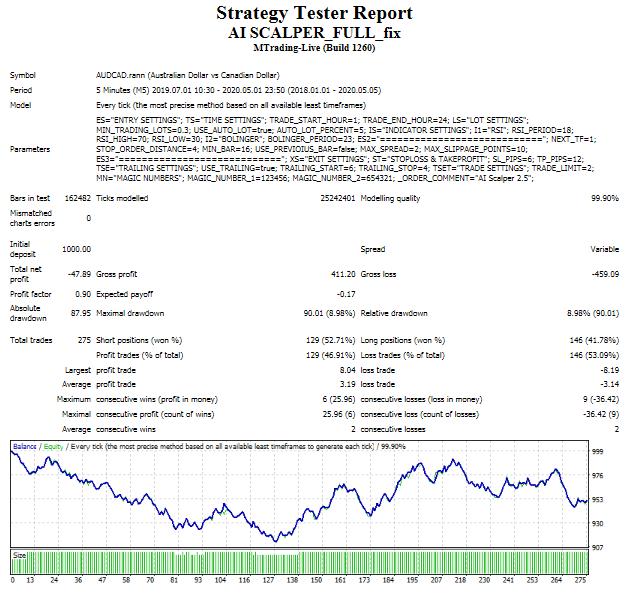Click trade number 13 on the x-axis
623x589 pixels.
point(30,580)
